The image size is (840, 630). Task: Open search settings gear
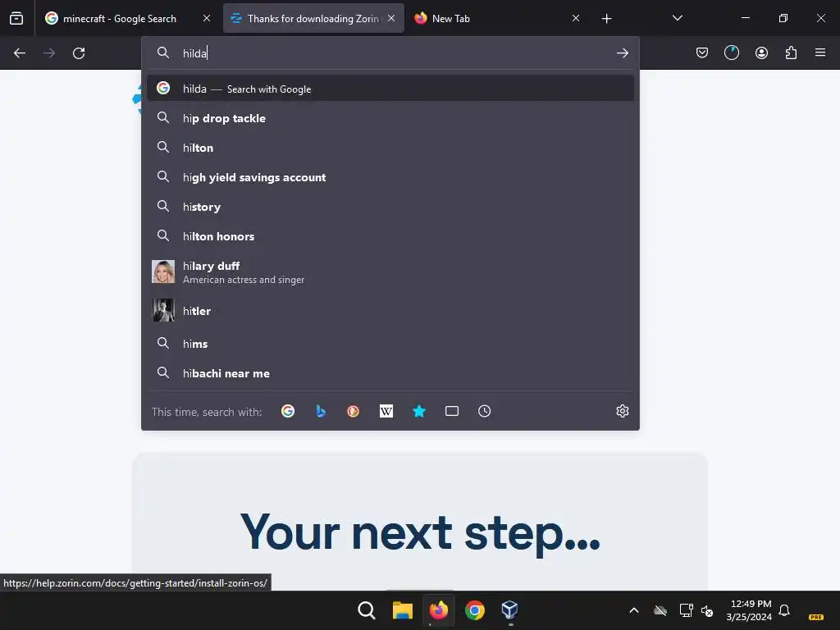(622, 411)
